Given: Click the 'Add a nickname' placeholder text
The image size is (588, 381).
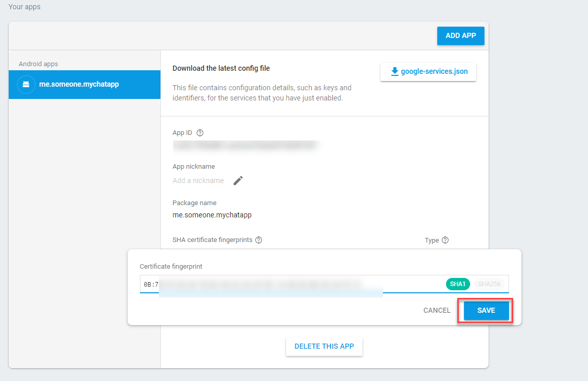Looking at the screenshot, I should pos(198,181).
